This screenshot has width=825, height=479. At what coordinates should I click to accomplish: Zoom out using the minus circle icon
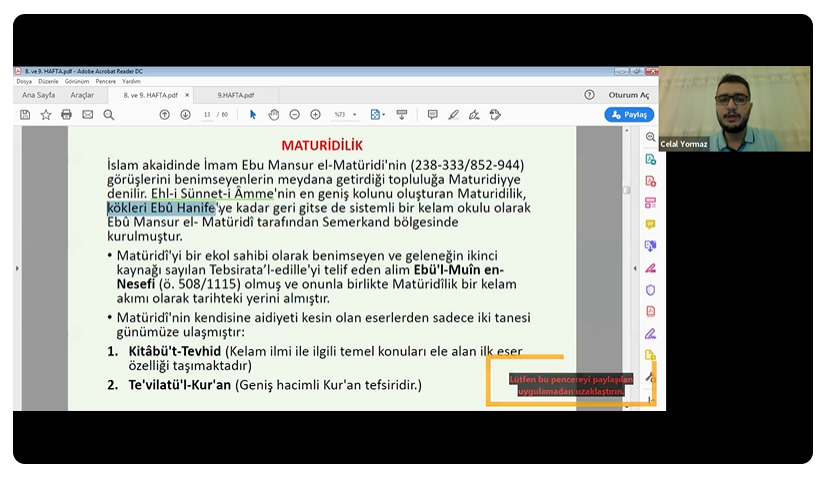pyautogui.click(x=295, y=115)
